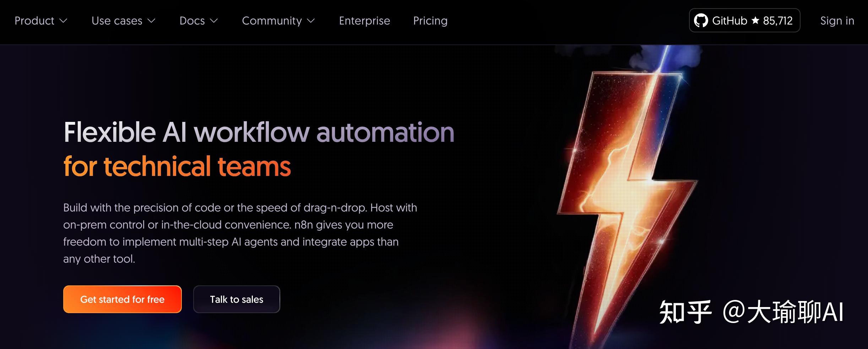Open the Docs menu label
The width and height of the screenshot is (868, 349).
pyautogui.click(x=192, y=21)
